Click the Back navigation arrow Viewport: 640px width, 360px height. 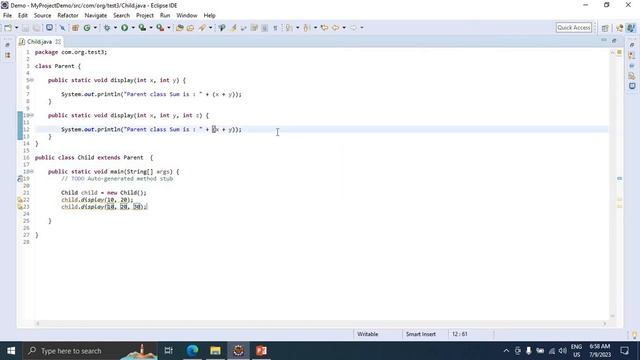(336, 28)
